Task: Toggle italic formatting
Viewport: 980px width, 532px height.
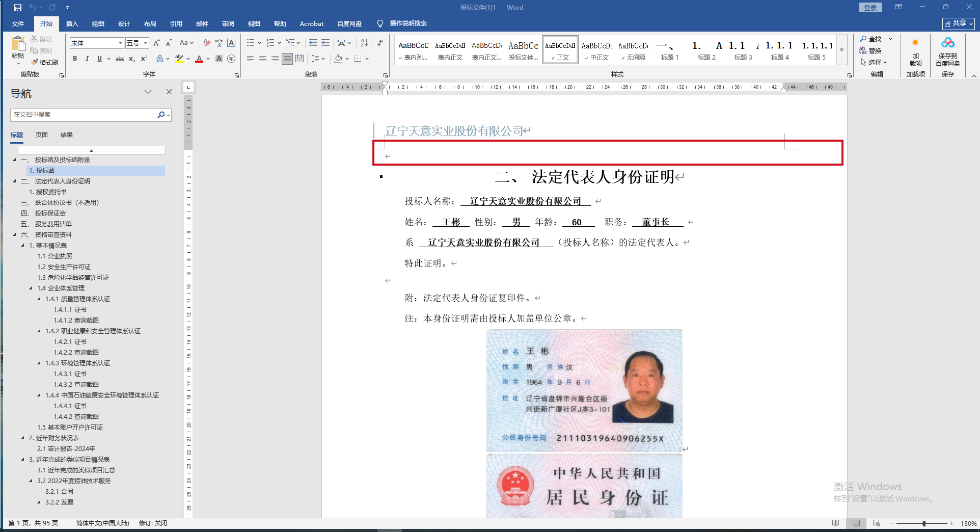Action: click(87, 59)
